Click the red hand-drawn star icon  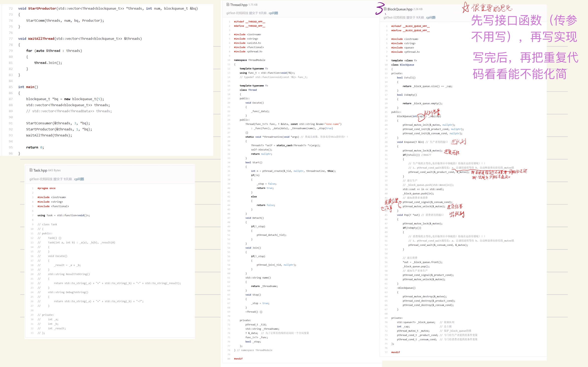[466, 7]
